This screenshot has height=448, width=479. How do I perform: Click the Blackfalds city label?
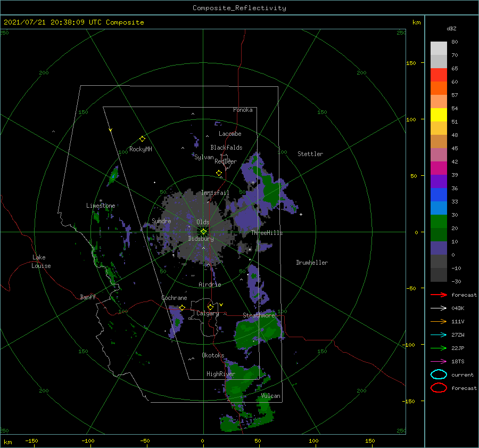[226, 148]
